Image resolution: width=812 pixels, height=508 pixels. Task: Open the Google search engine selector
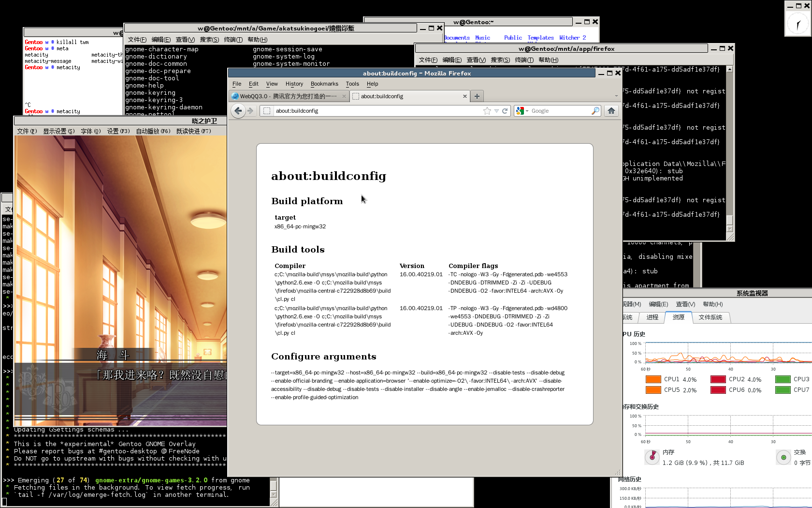pyautogui.click(x=522, y=111)
